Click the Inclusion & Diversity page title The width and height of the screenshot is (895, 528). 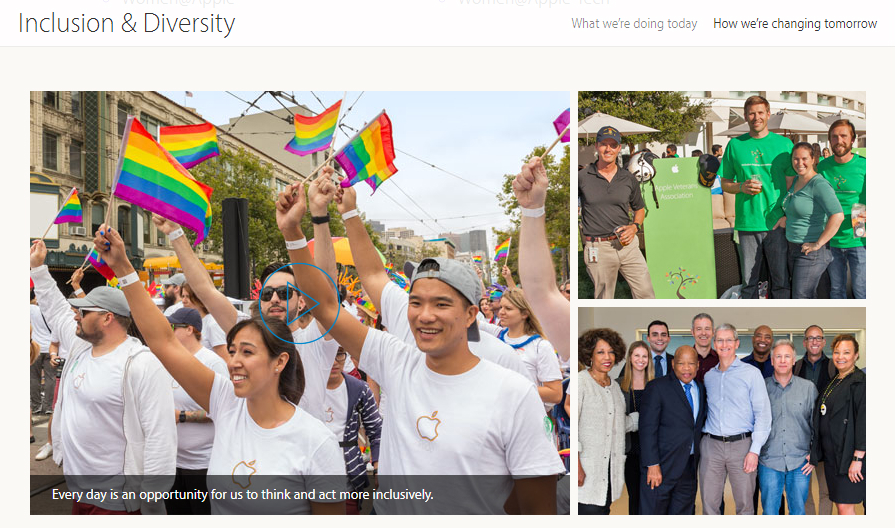(127, 23)
